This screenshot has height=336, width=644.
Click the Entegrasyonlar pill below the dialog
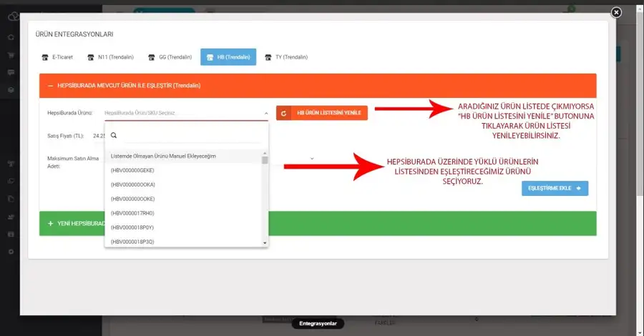coord(318,324)
